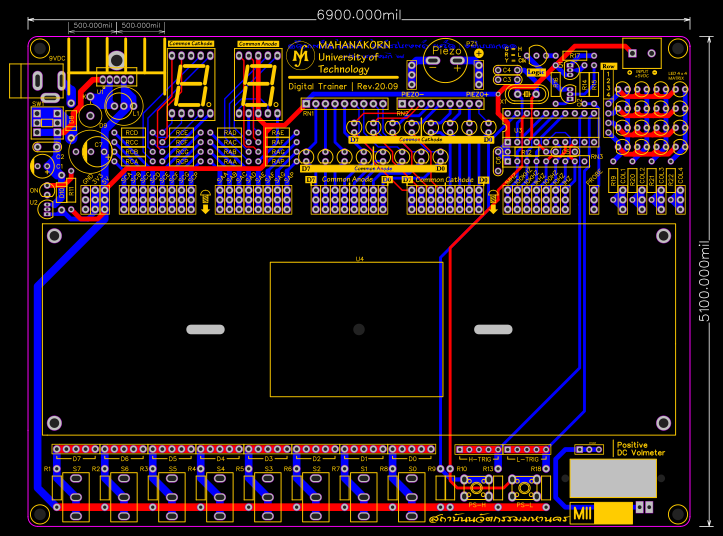
Task: Select the S3 slide switch footprint
Action: click(268, 497)
